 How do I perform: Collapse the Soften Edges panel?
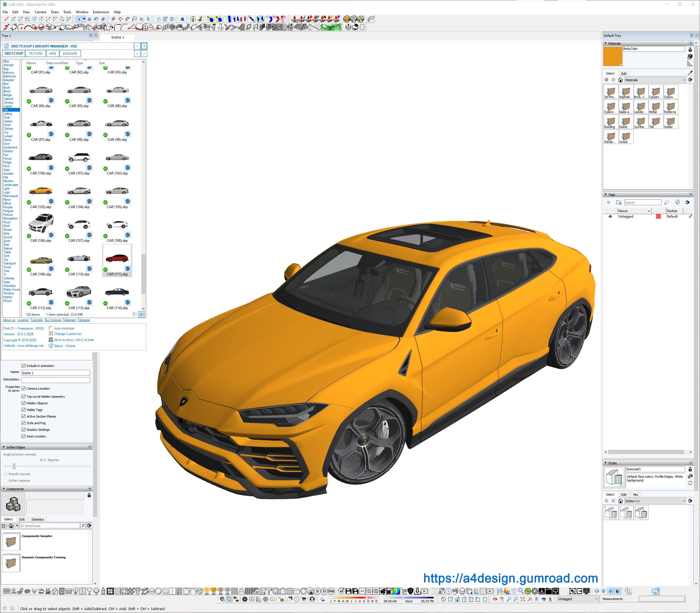point(4,447)
